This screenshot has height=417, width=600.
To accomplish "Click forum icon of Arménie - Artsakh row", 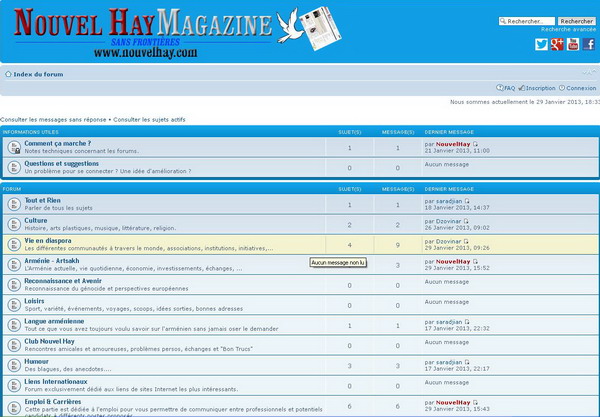I will coord(14,265).
